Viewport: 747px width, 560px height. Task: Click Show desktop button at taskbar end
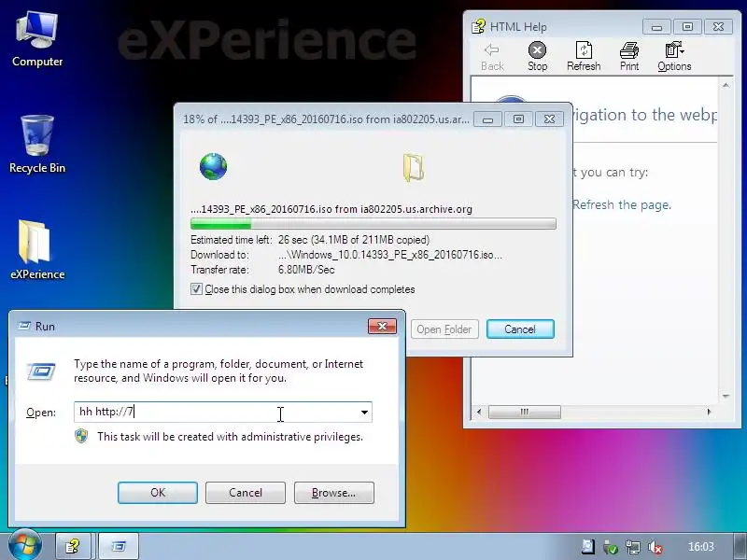(740, 547)
